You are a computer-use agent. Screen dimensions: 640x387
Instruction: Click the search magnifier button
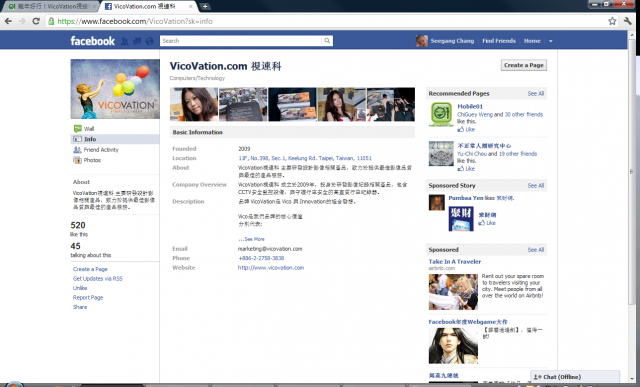(327, 41)
